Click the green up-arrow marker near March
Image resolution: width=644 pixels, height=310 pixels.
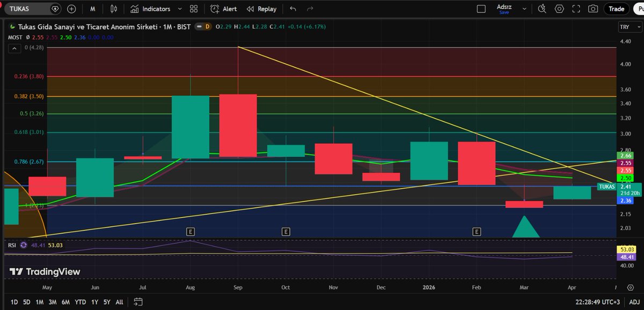tap(525, 227)
